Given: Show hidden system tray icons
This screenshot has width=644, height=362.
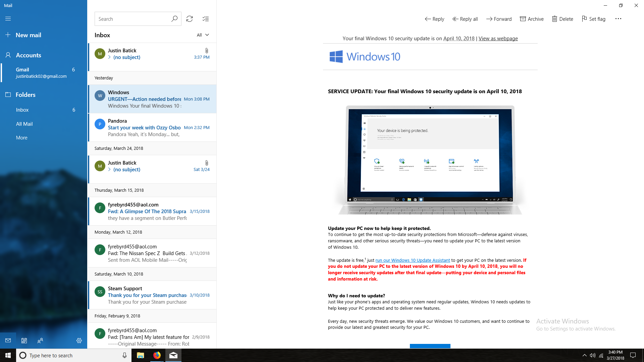Looking at the screenshot, I should [584, 355].
